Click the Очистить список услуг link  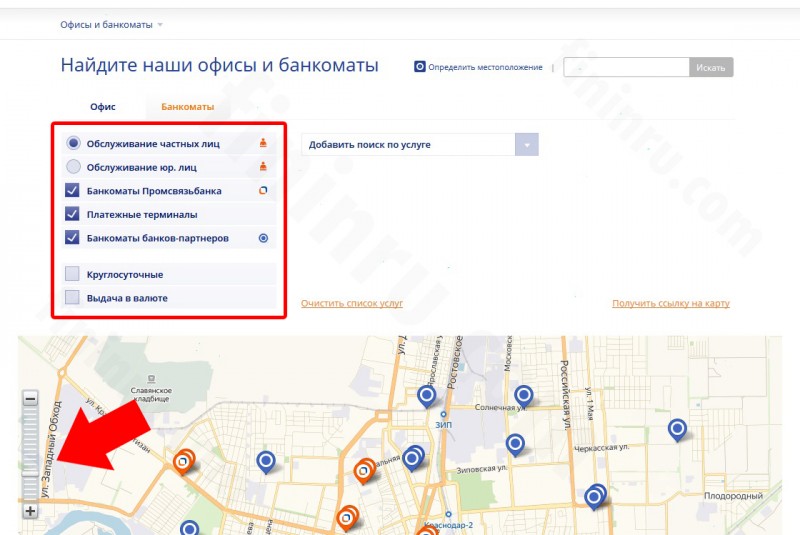click(x=352, y=303)
